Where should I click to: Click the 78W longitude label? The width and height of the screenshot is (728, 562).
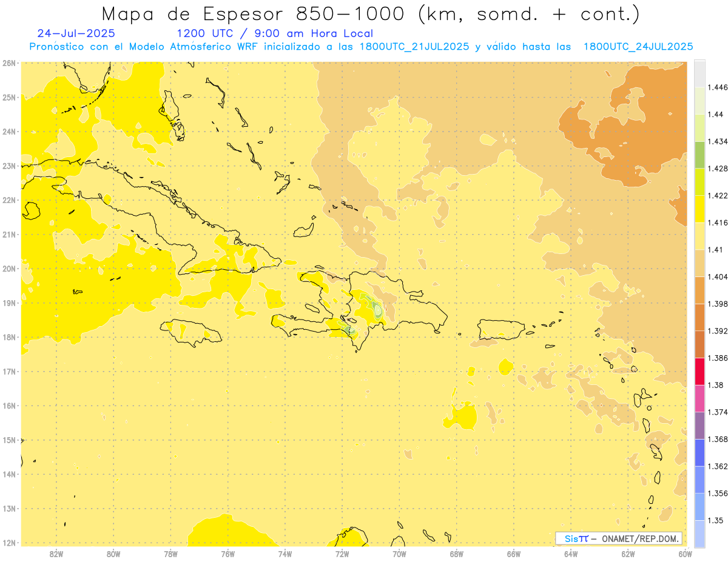tap(170, 554)
